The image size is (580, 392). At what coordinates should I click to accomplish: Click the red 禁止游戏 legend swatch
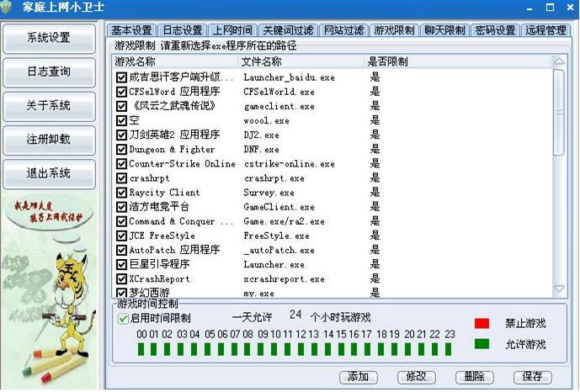(x=482, y=324)
